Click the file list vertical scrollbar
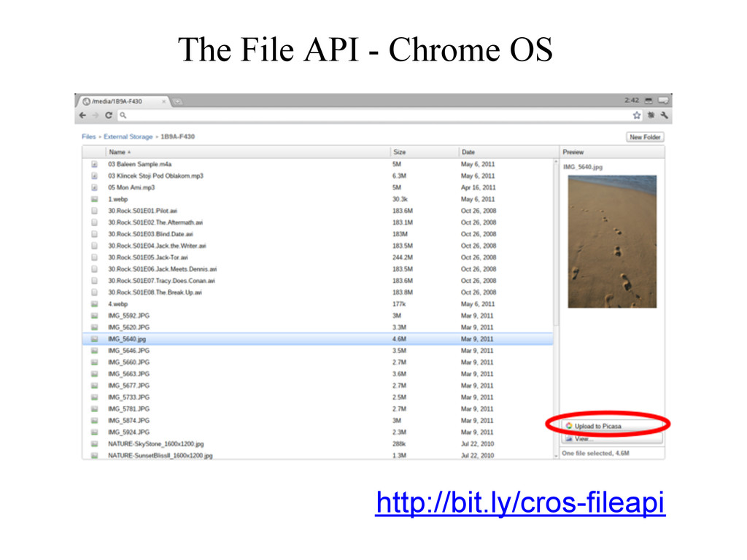This screenshot has height=560, width=747. pyautogui.click(x=556, y=243)
